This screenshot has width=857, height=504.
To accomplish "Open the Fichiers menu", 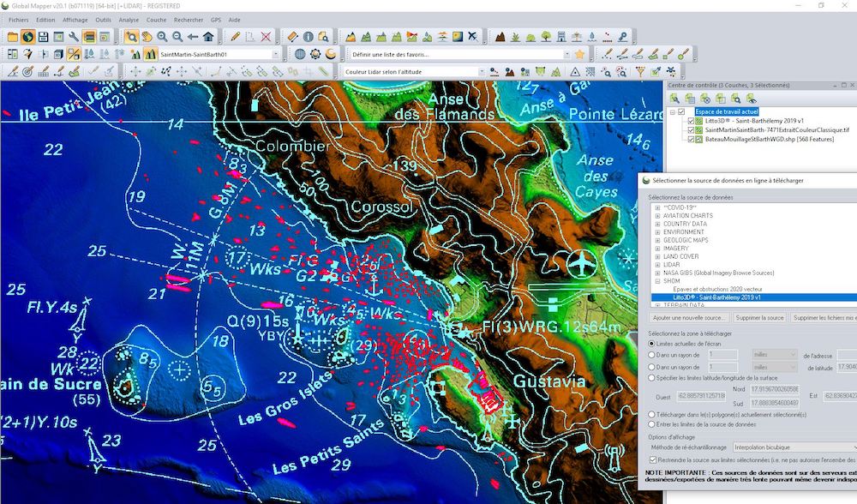I will (x=19, y=20).
